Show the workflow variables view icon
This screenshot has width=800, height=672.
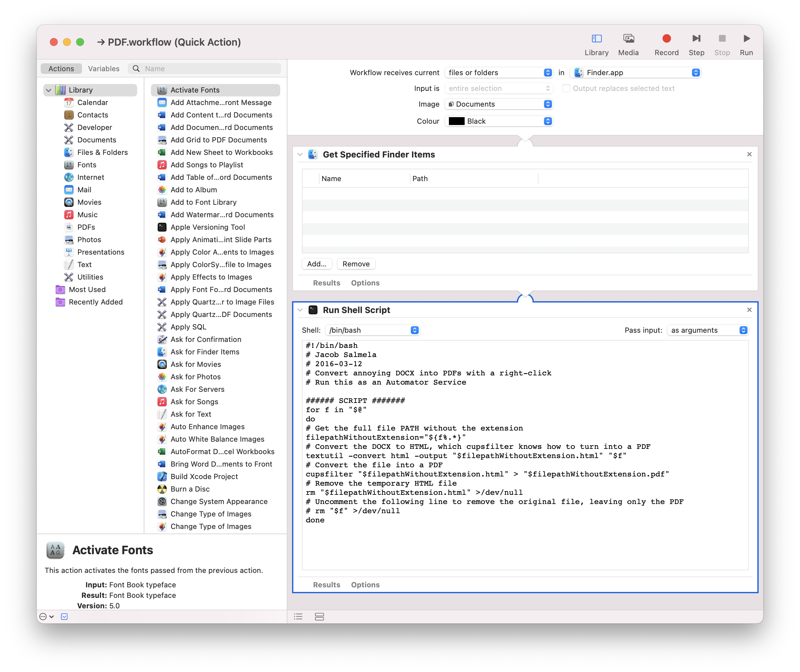click(x=319, y=616)
